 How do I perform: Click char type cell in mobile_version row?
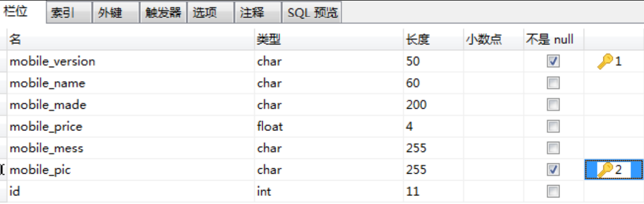[x=328, y=62]
